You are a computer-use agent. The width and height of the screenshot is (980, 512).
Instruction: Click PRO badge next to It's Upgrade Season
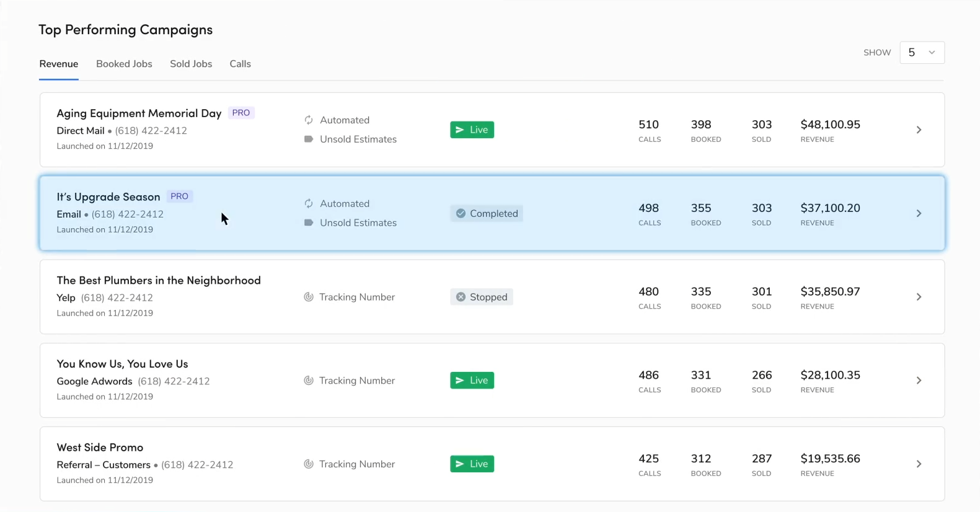(179, 196)
